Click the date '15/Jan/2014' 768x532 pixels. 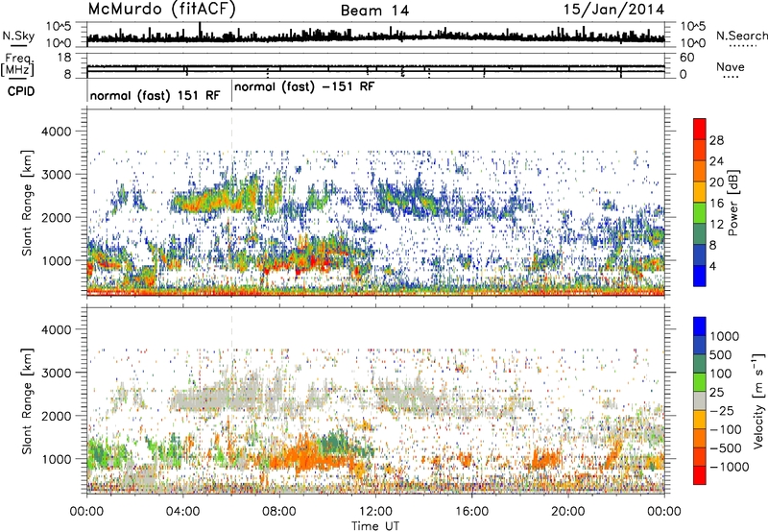[614, 10]
